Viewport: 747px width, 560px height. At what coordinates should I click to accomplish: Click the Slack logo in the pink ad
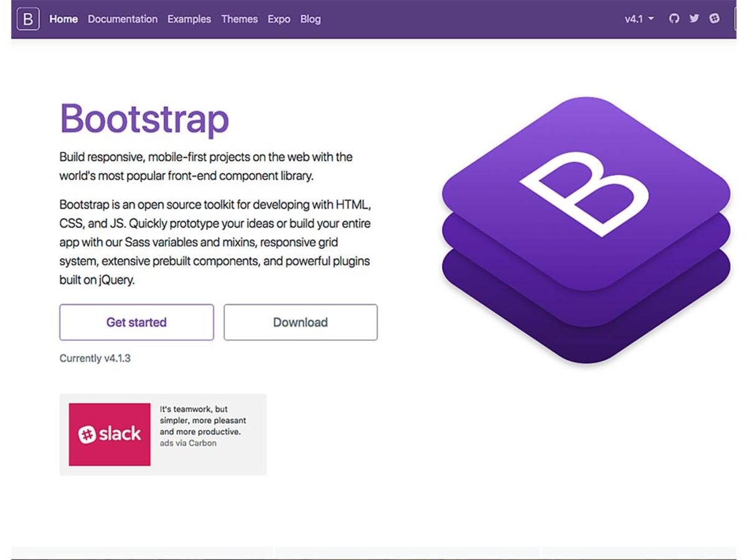(110, 434)
